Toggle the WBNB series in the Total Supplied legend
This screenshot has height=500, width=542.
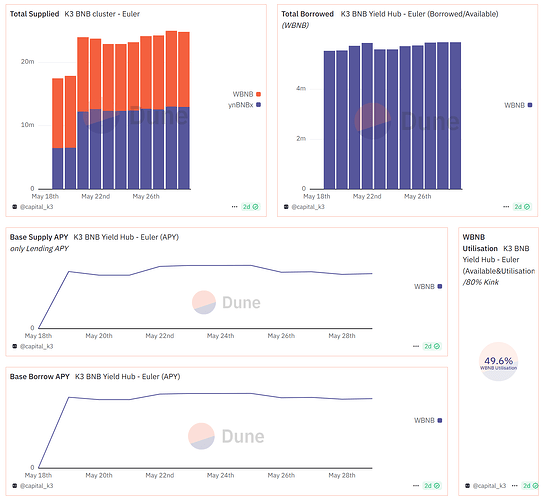pyautogui.click(x=246, y=94)
